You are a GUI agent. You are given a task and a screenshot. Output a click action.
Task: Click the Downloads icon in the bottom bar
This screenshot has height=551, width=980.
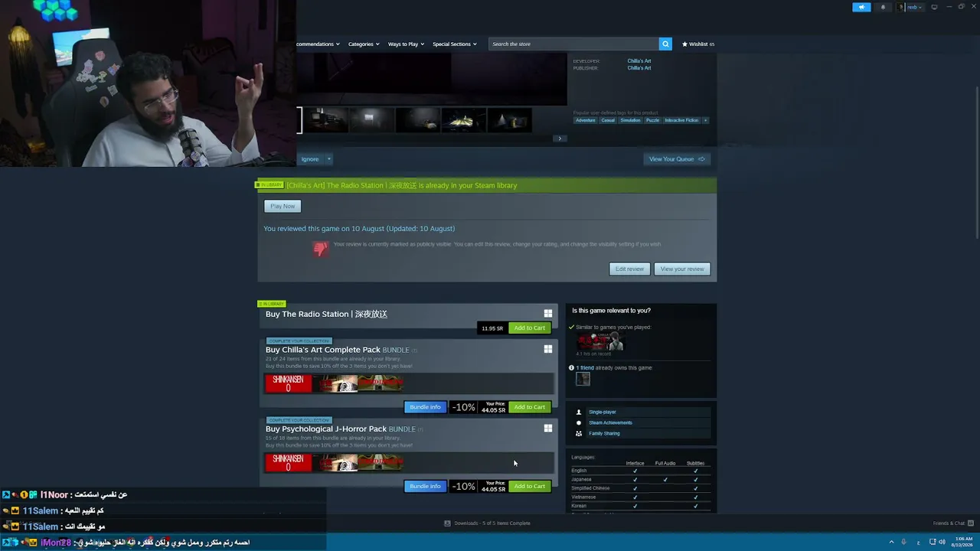click(x=447, y=523)
